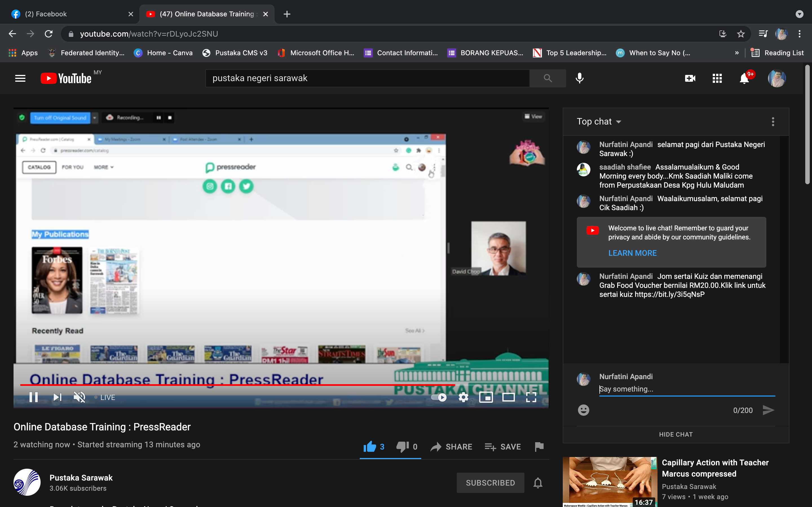Open the emoji picker in chat

(x=584, y=410)
